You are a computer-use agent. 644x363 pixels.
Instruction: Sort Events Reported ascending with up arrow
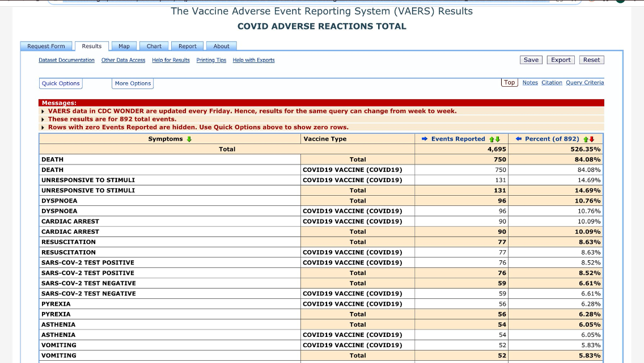click(492, 139)
